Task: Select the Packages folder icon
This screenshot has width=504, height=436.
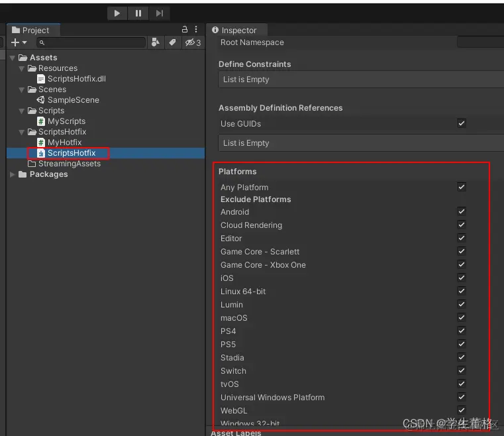Action: point(23,174)
